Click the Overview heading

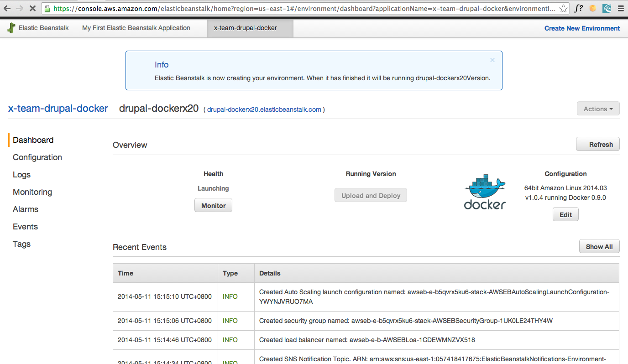pos(130,145)
